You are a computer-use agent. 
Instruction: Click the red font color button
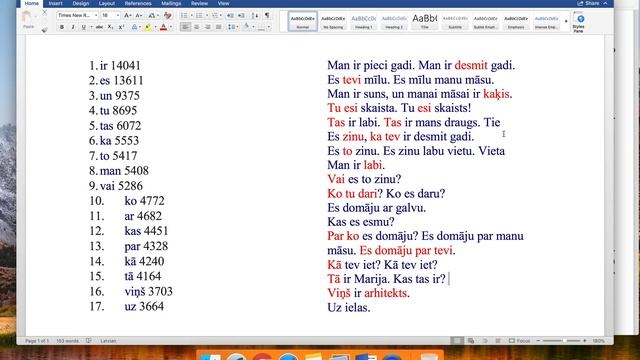click(163, 27)
